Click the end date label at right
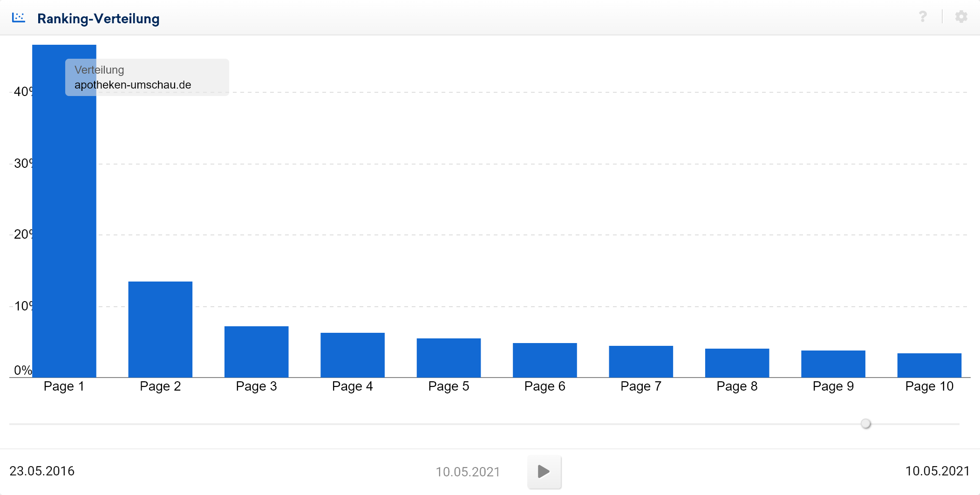This screenshot has width=980, height=495. (937, 471)
